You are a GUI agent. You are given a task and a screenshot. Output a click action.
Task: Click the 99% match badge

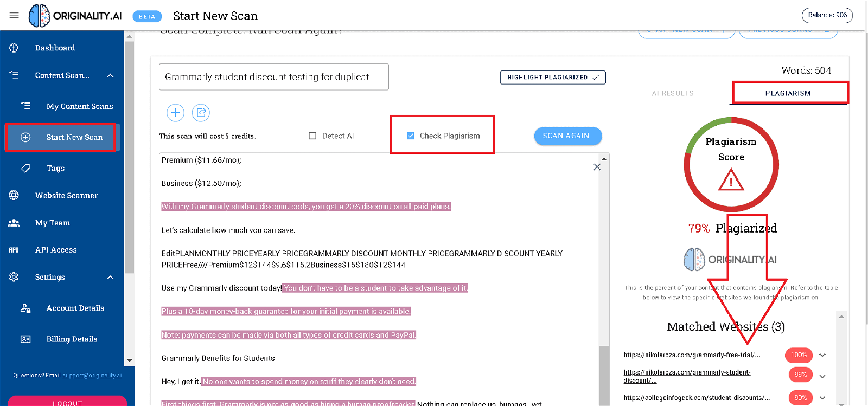pos(801,375)
